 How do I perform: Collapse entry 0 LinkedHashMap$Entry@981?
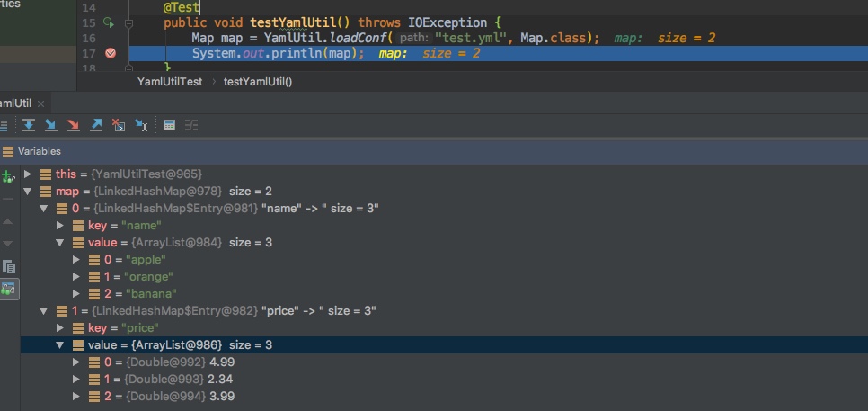click(44, 209)
